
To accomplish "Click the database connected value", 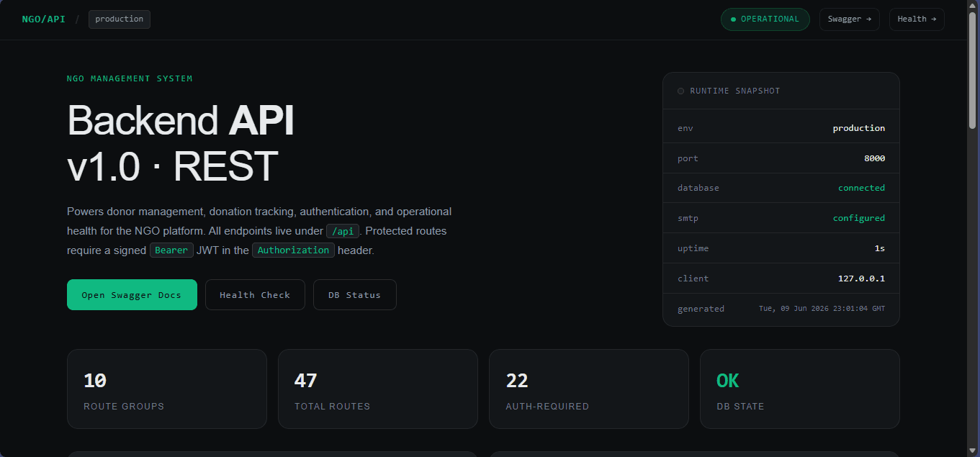I will click(x=861, y=188).
